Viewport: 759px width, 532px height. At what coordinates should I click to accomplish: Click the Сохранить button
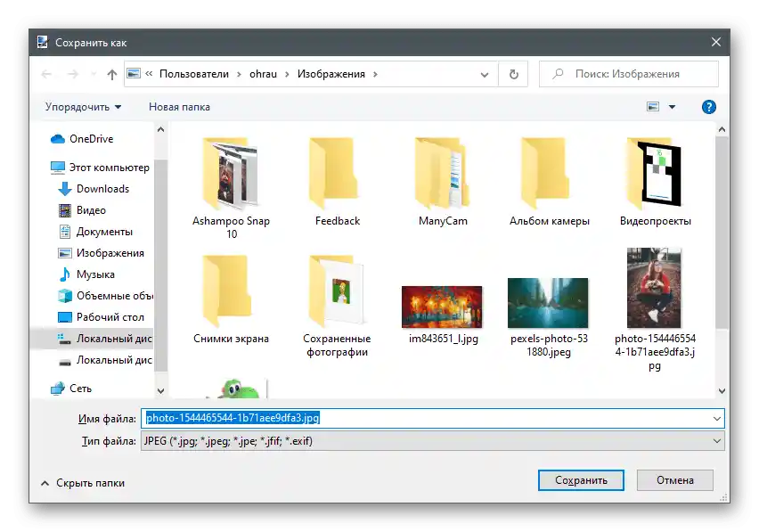581,480
